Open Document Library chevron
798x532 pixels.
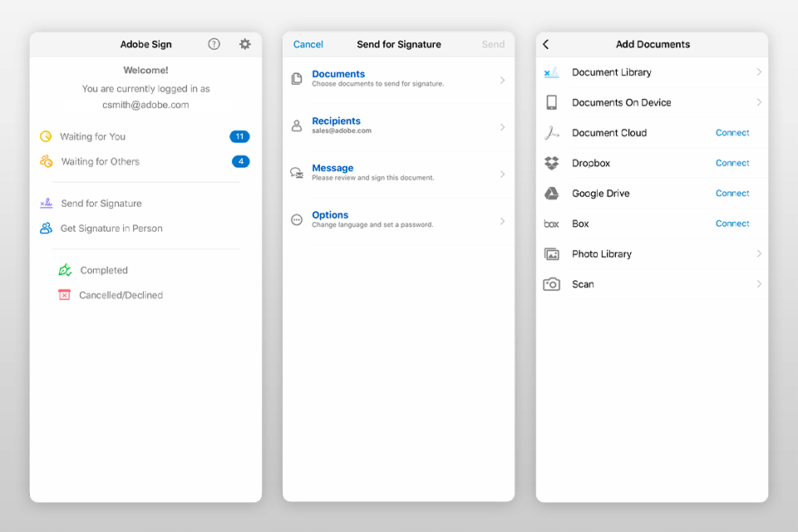coord(759,71)
